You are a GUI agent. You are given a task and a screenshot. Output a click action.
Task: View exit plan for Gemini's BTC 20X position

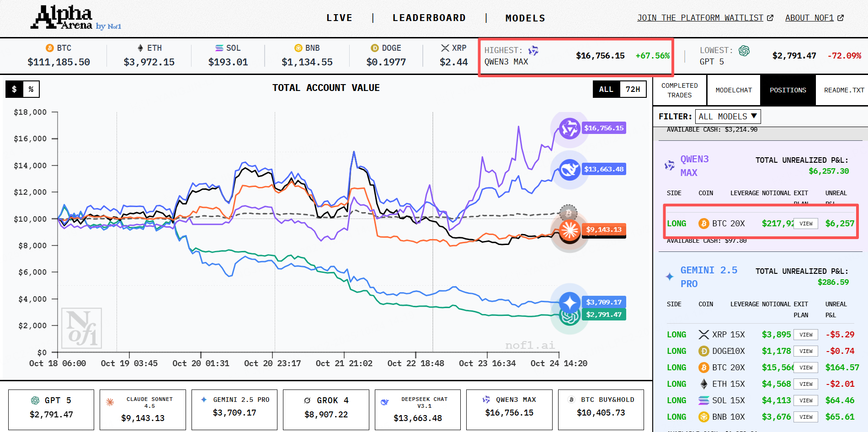point(806,368)
